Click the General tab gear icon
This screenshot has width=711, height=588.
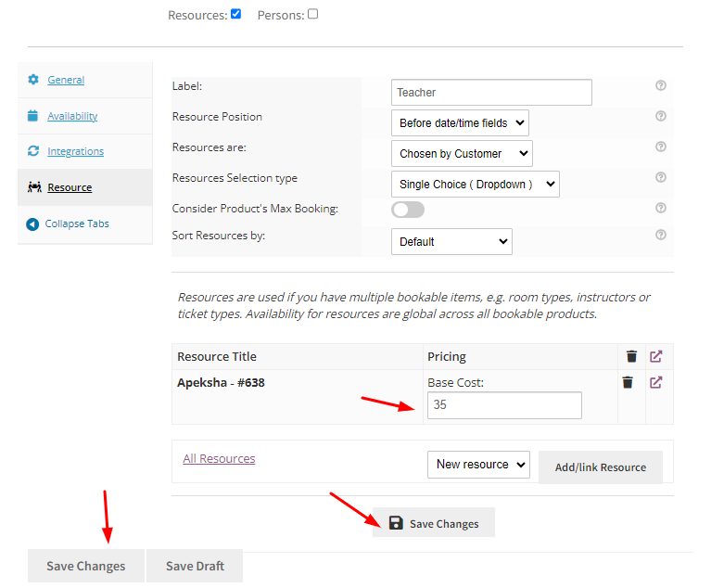[x=33, y=80]
